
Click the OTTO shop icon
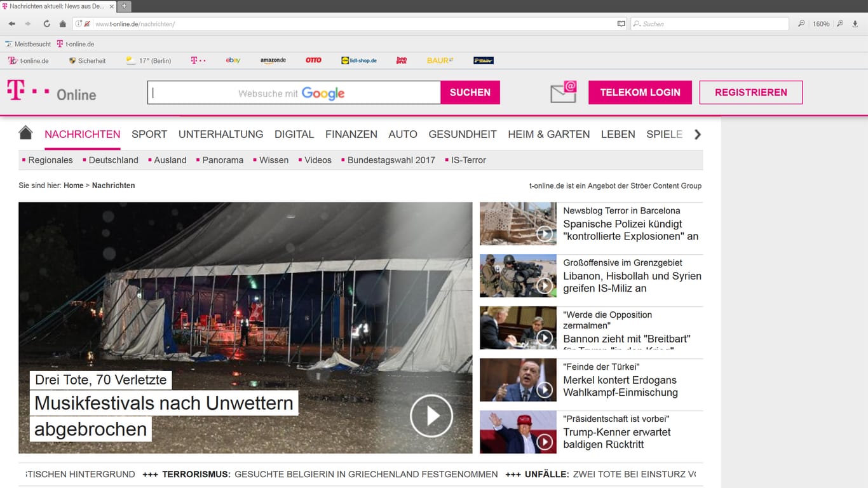(313, 60)
